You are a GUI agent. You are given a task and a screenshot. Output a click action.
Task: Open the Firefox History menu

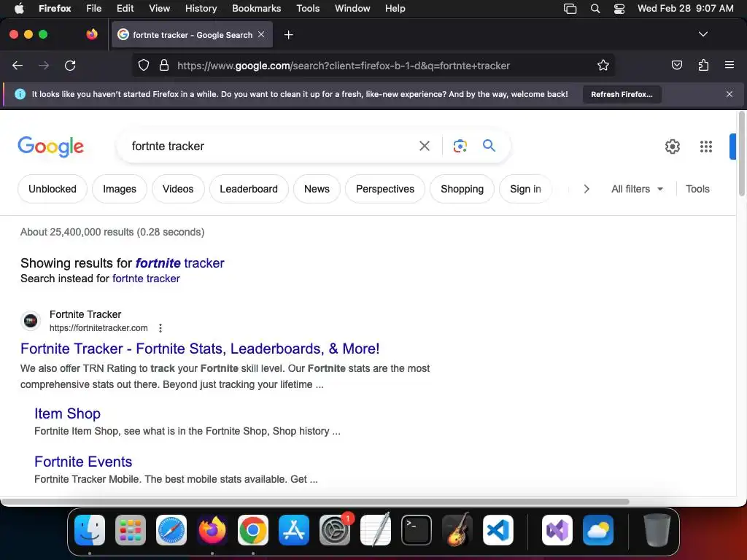point(201,9)
